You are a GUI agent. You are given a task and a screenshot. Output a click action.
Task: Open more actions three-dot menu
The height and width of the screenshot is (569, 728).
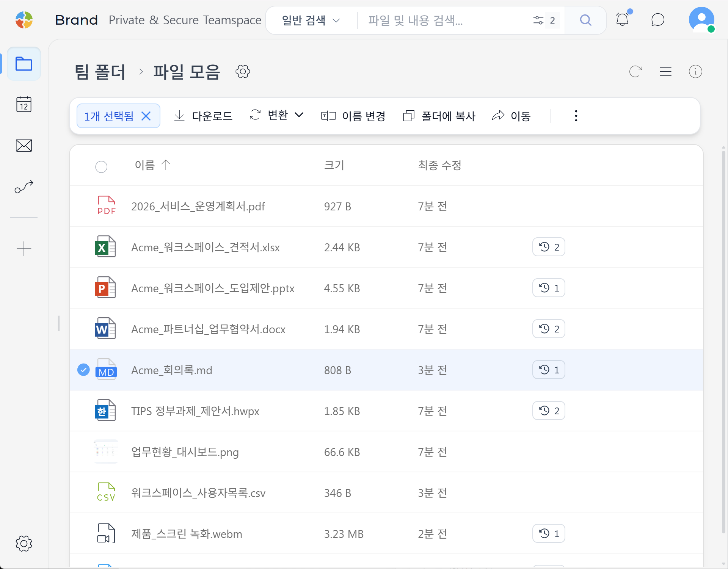click(x=576, y=116)
